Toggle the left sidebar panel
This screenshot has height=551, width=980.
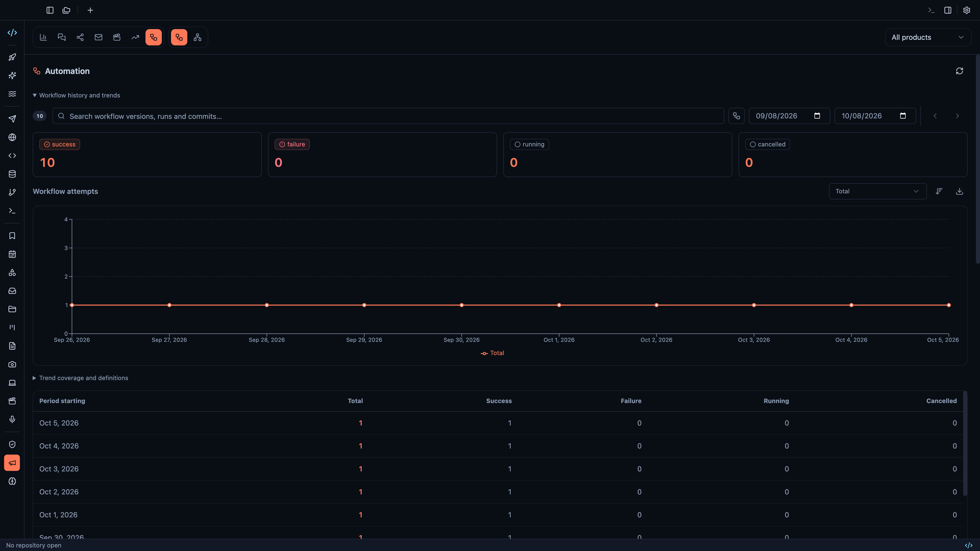coord(50,10)
